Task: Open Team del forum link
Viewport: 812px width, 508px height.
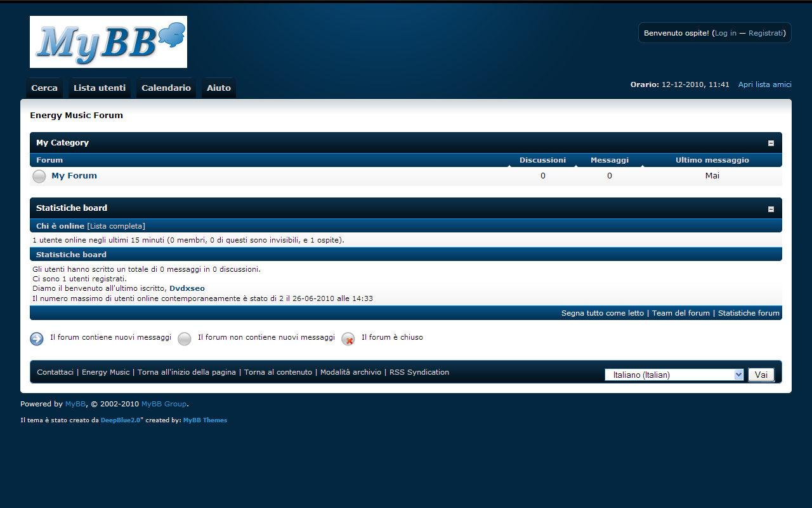Action: coord(681,313)
